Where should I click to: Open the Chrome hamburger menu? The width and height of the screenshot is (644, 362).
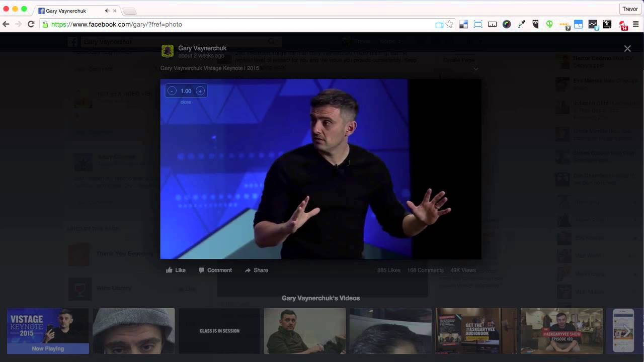(636, 24)
